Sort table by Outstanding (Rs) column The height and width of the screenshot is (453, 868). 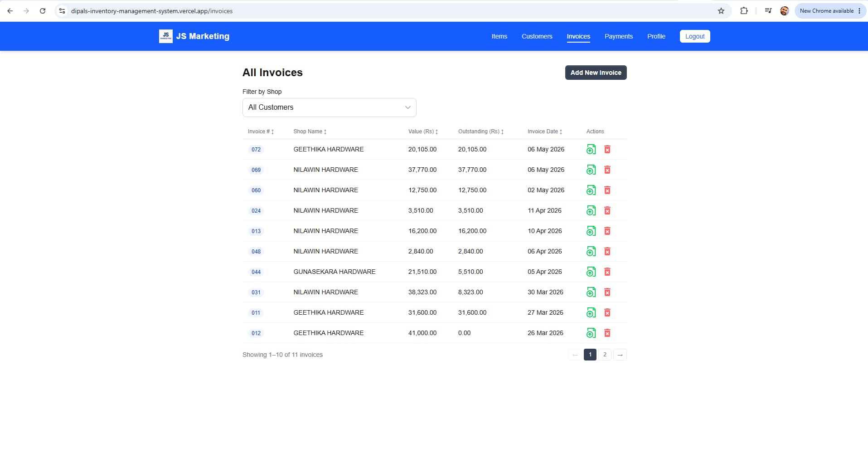click(x=481, y=132)
